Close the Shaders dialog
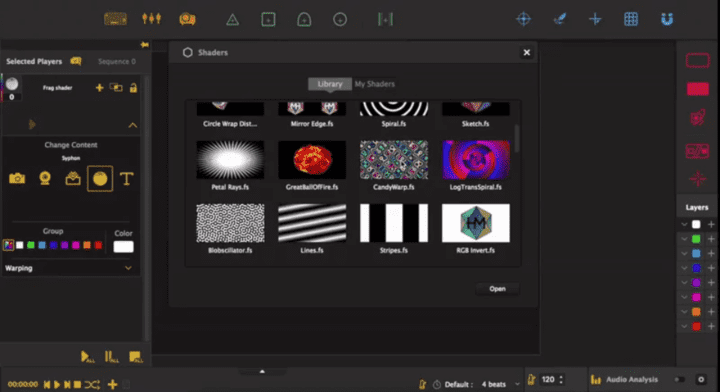720x392 pixels. click(x=527, y=52)
